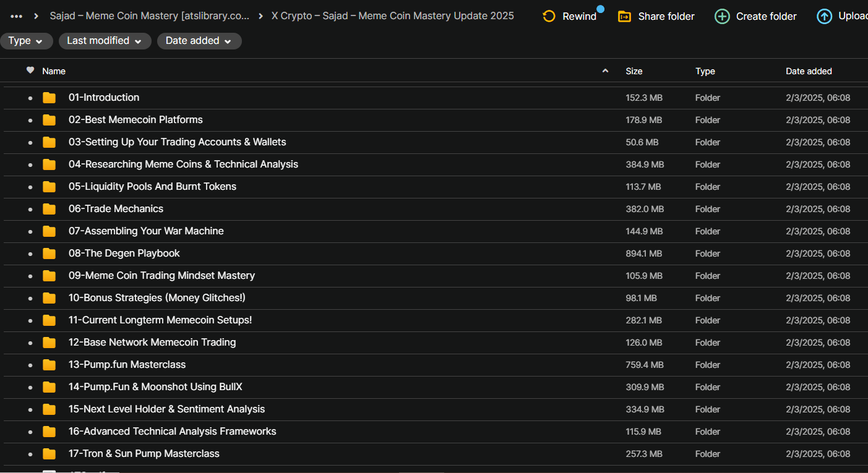The image size is (868, 473).
Task: Click the folder icon for 17-Tron & Sun Pump Masterclass
Action: [49, 454]
